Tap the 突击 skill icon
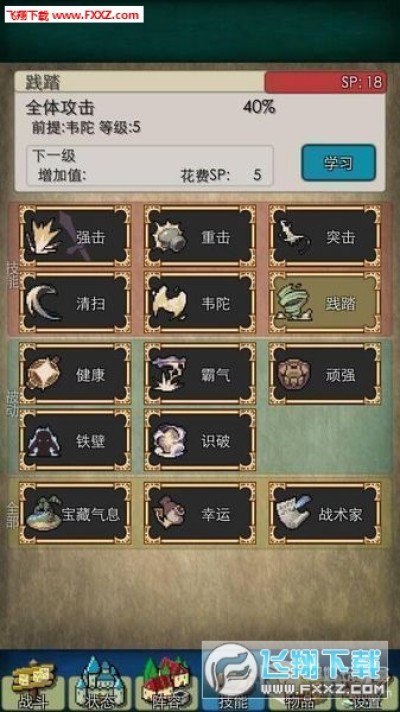This screenshot has width=400, height=712. coord(325,236)
